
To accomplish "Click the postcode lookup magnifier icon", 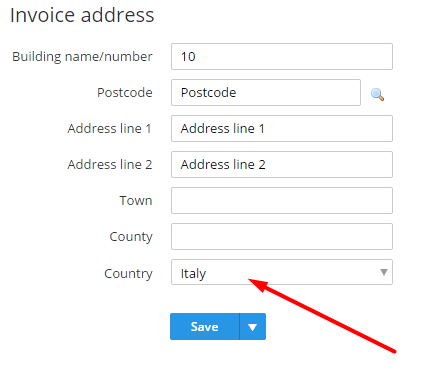I will tap(377, 94).
